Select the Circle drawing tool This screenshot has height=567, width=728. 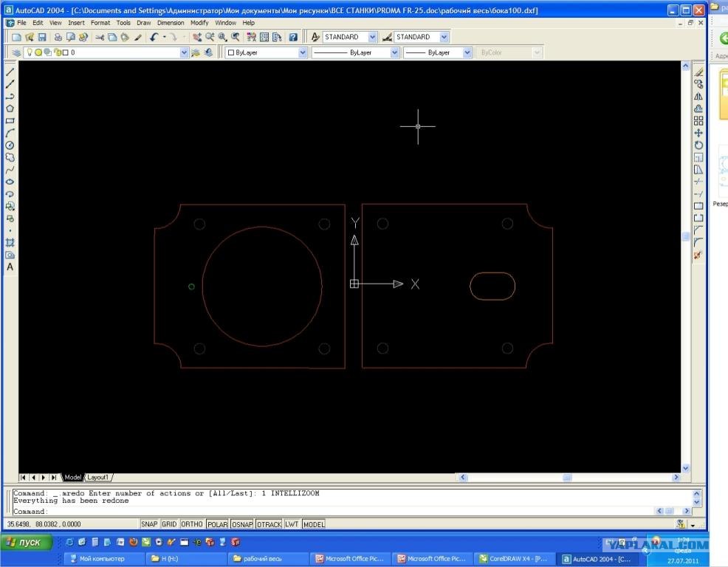(x=10, y=145)
